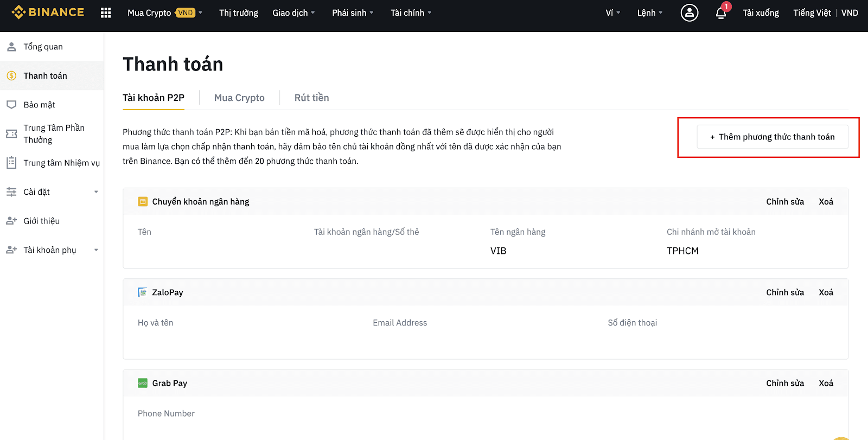Click the Thanh toán dollar coin icon
The width and height of the screenshot is (868, 440).
(x=11, y=75)
